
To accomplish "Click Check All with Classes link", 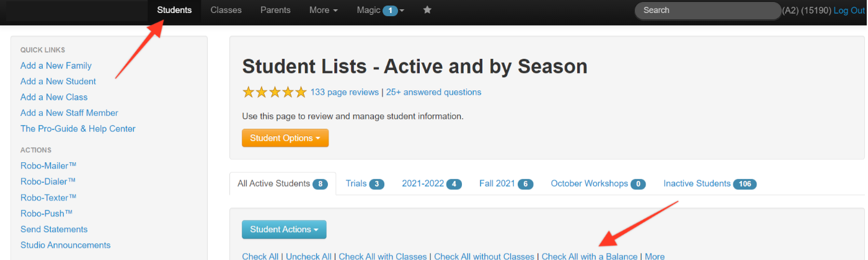I will click(x=383, y=256).
